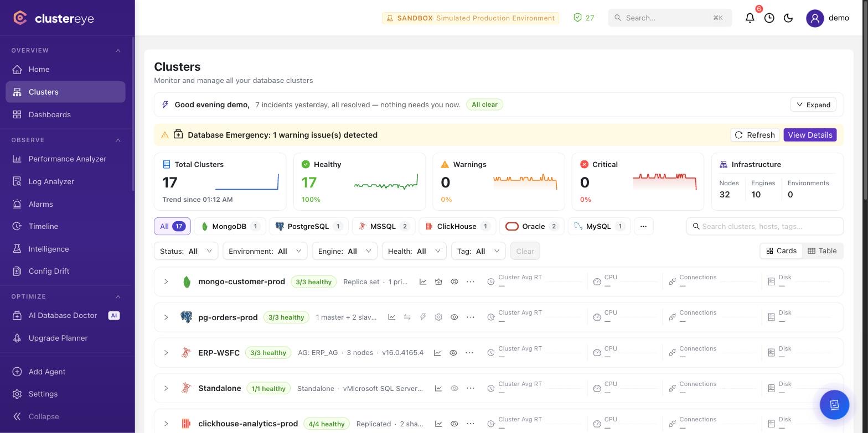The width and height of the screenshot is (868, 433).
Task: Click the security shield showing 27
Action: [x=584, y=18]
